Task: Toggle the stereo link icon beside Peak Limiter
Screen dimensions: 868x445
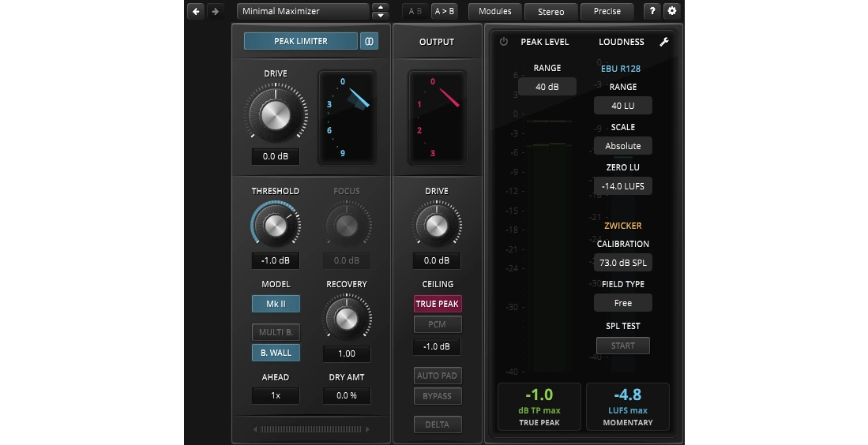Action: coord(369,41)
